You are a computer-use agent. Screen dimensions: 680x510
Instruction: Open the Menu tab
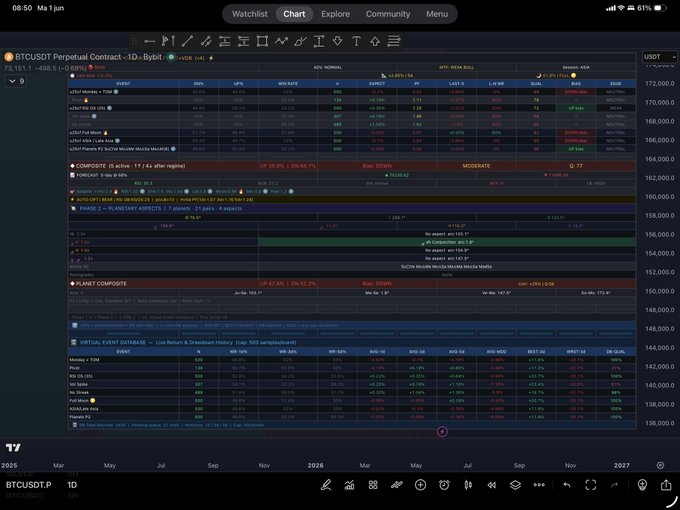pyautogui.click(x=437, y=14)
